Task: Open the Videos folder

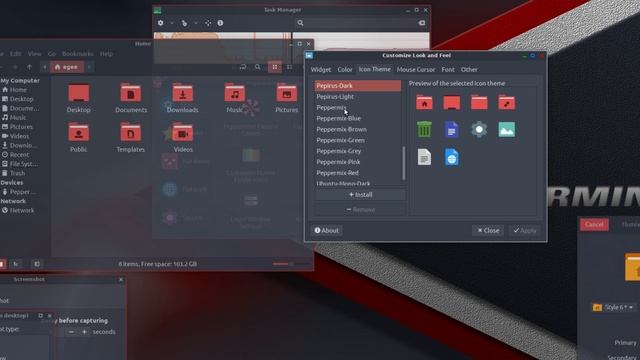Action: click(x=183, y=138)
